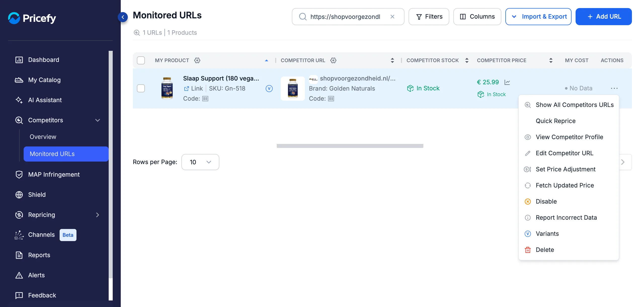Go to the Overview sidebar item
This screenshot has width=644, height=307.
43,137
